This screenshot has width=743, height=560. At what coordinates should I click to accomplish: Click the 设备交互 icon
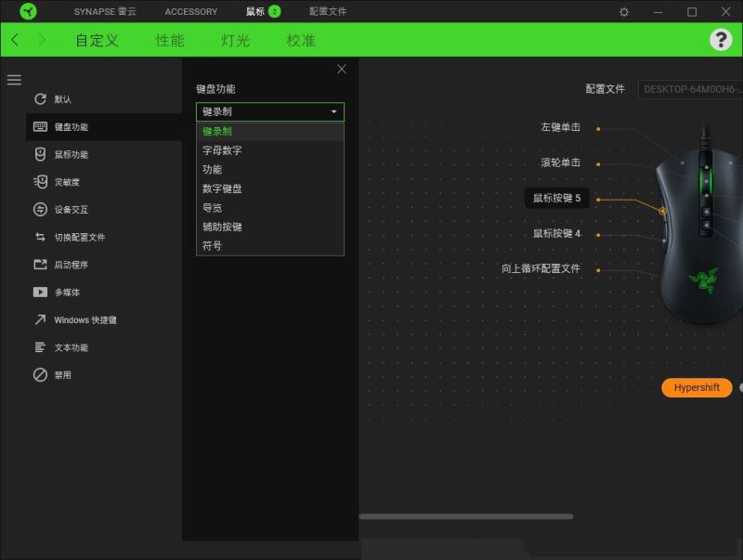[40, 209]
